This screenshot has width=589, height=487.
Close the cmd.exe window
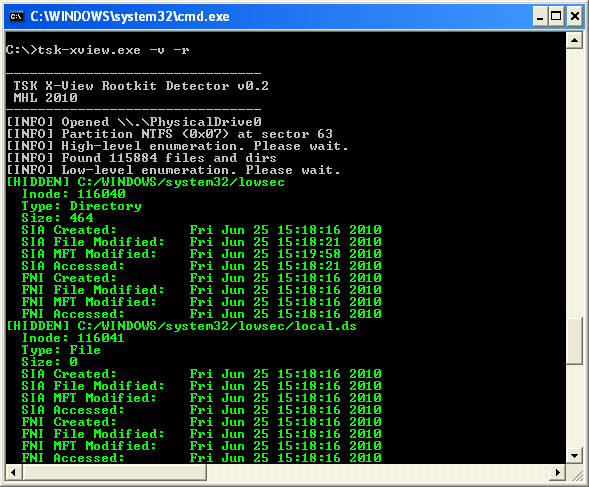[x=575, y=17]
